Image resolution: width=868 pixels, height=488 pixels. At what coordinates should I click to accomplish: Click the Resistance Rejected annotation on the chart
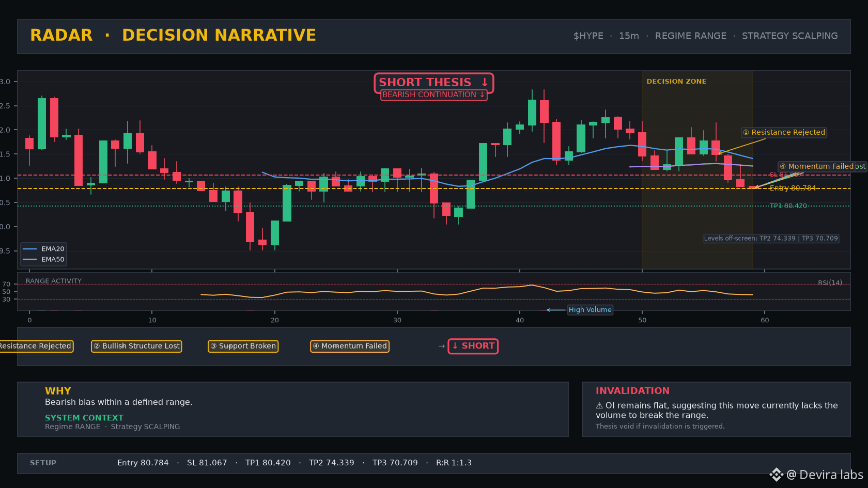click(784, 132)
